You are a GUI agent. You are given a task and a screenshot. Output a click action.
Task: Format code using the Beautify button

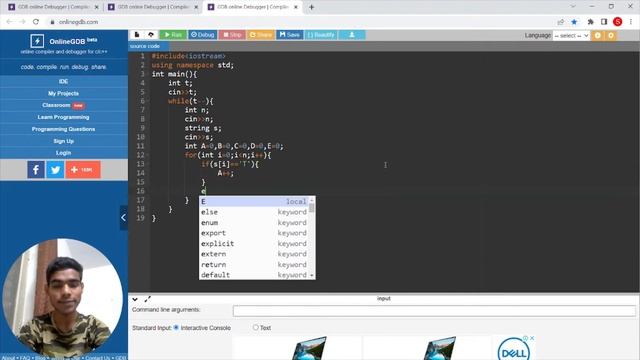321,35
